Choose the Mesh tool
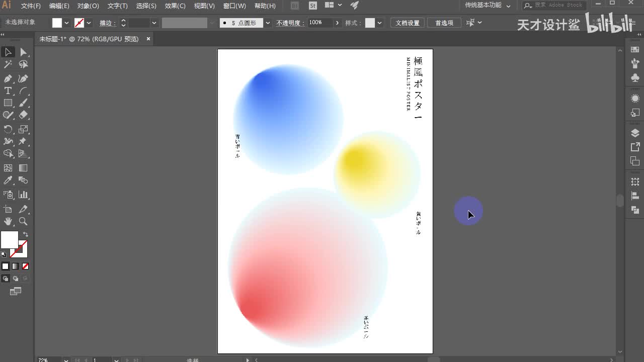644x362 pixels. [8, 168]
